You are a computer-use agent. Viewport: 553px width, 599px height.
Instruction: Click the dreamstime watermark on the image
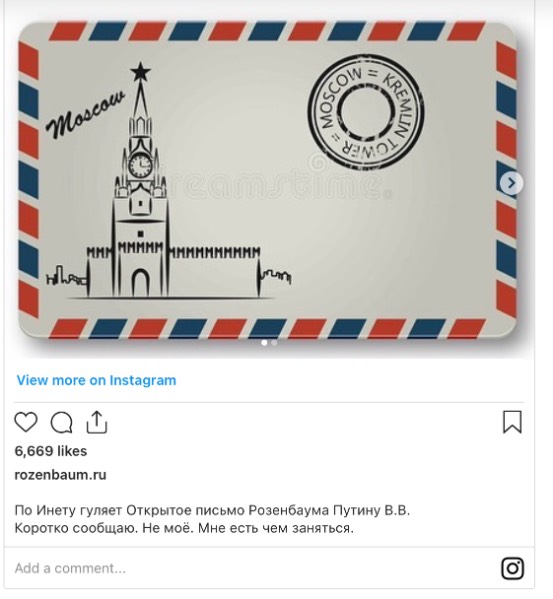(x=275, y=183)
